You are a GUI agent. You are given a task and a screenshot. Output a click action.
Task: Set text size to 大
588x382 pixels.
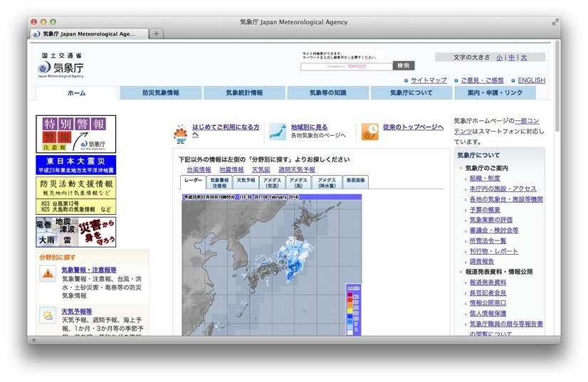[524, 58]
